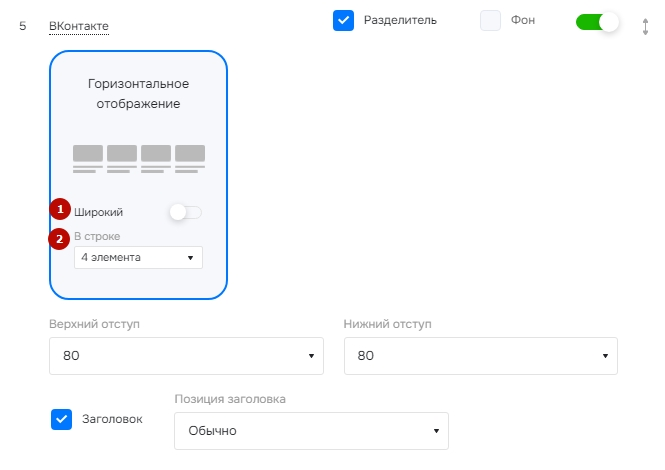Expand the Нижний отступ dropdown

(481, 356)
